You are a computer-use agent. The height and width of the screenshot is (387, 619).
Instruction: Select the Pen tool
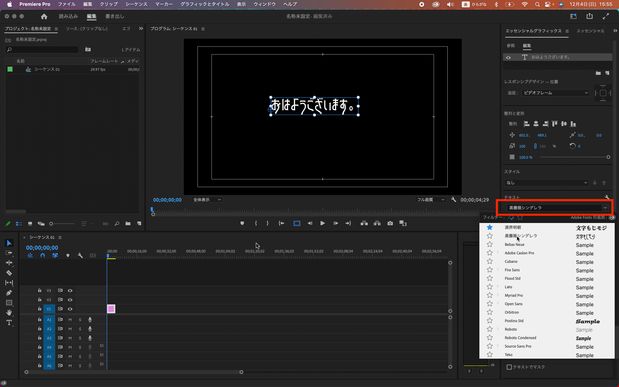(9, 293)
